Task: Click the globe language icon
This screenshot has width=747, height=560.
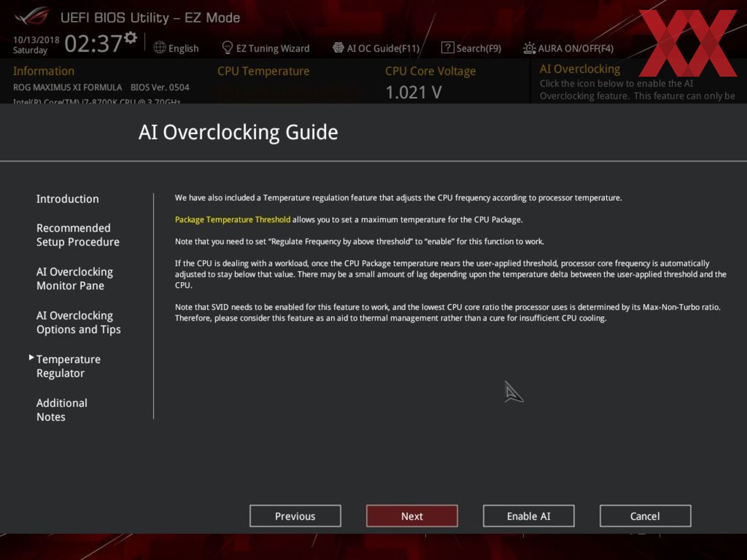Action: click(x=159, y=48)
